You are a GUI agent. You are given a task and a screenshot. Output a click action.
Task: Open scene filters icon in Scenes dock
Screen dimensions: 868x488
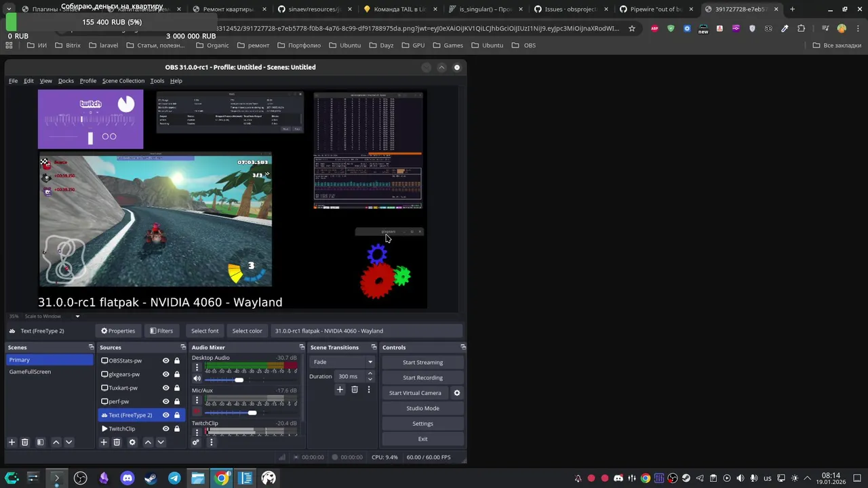pyautogui.click(x=40, y=442)
